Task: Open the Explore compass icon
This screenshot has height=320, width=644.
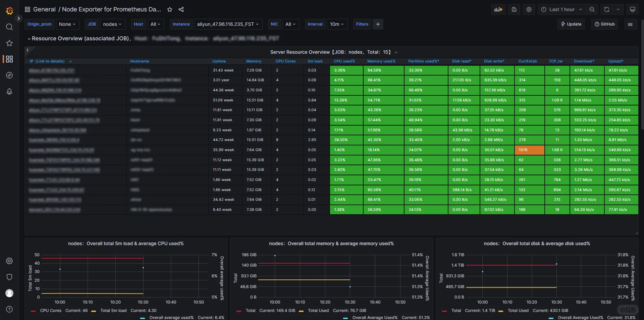Action: 9,75
